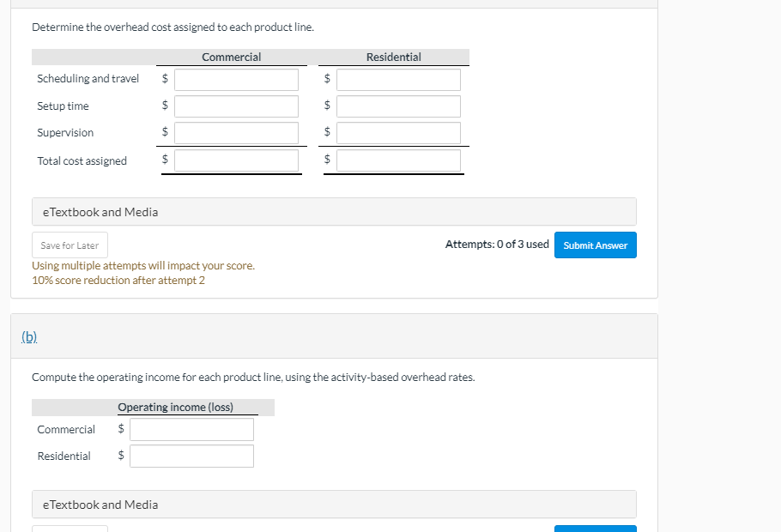Open the part (b) link
Viewport: 781px width, 532px height.
point(29,336)
